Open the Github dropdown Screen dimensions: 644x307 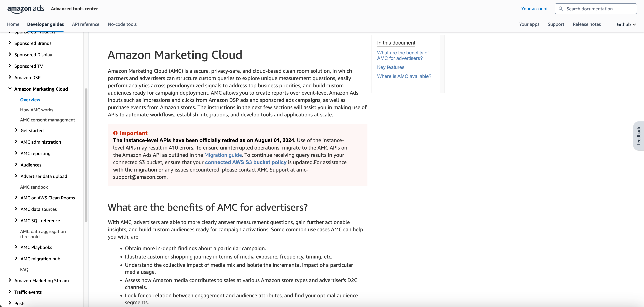click(x=626, y=24)
